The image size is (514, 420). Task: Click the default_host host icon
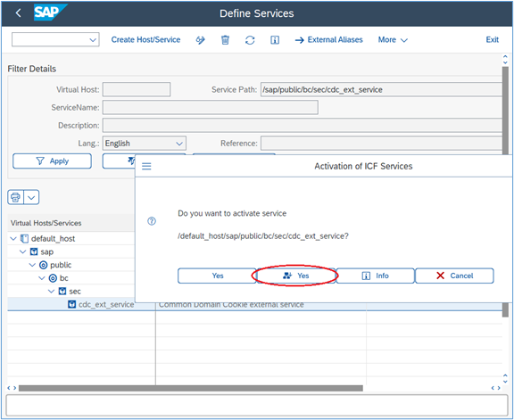(x=25, y=238)
